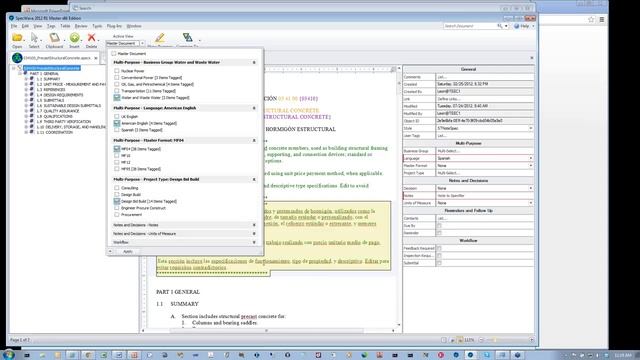
Task: Open the View menu
Action: (x=38, y=26)
